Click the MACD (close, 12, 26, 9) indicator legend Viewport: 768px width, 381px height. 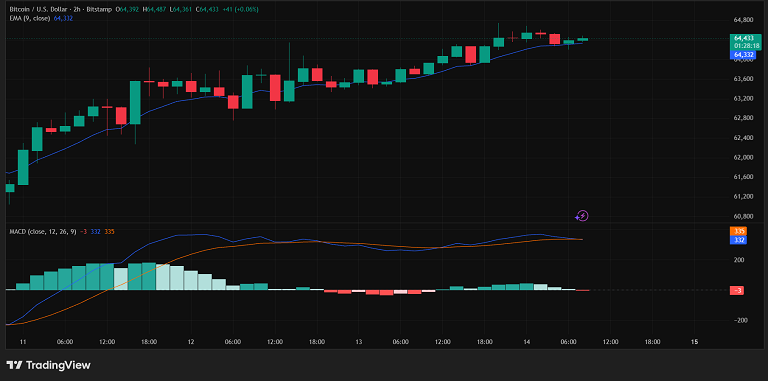pos(43,231)
